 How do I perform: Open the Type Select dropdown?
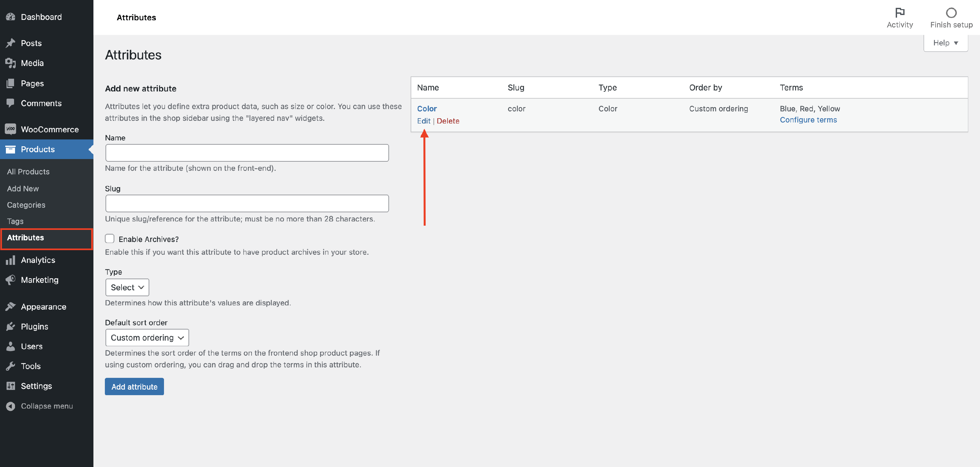127,287
